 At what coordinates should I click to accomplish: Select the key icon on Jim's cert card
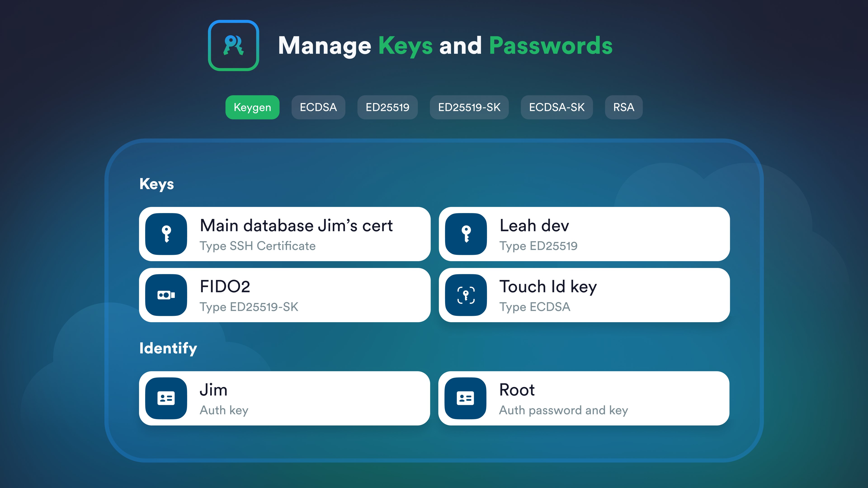coord(166,234)
